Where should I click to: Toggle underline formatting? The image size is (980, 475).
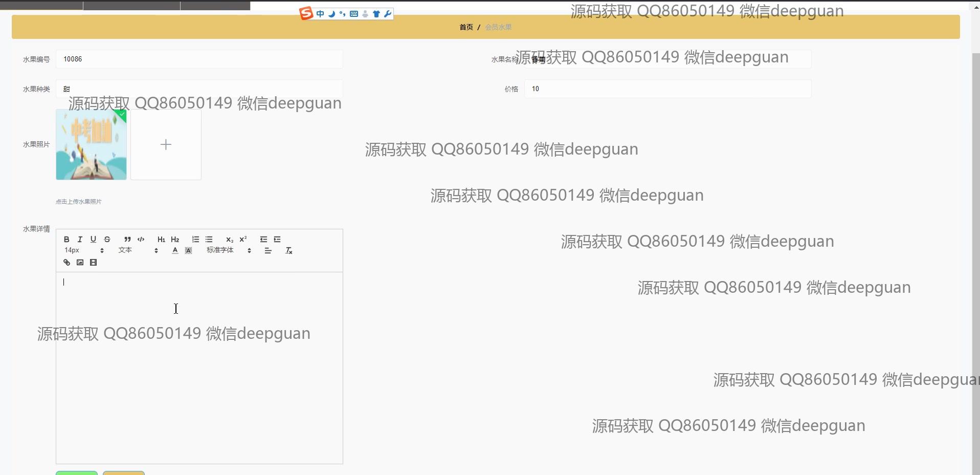[x=93, y=240]
